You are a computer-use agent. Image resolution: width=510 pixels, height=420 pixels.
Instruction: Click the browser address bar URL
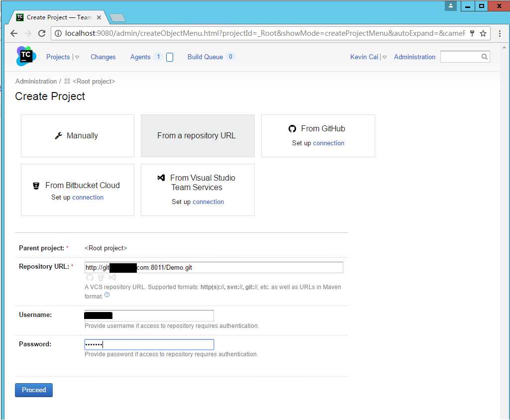[264, 33]
